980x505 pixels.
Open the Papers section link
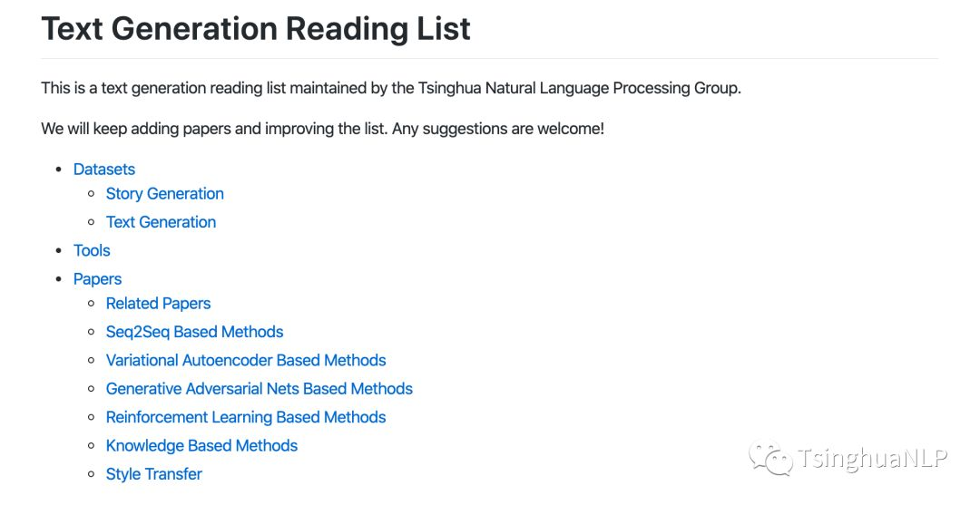(x=97, y=279)
